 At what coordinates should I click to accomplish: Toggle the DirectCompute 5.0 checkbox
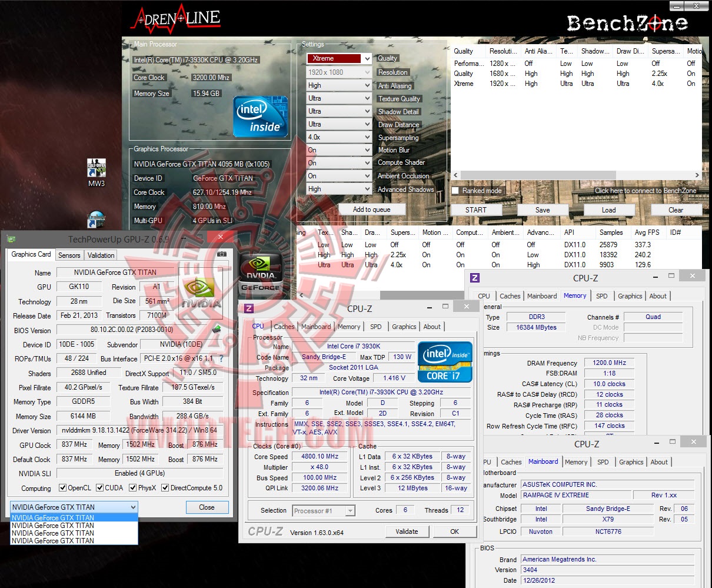(165, 488)
